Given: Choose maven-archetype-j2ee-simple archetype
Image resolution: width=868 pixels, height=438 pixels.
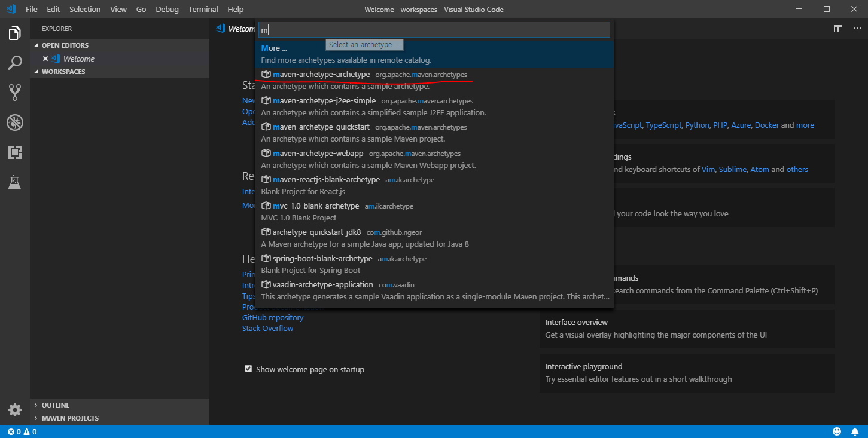Looking at the screenshot, I should 434,106.
